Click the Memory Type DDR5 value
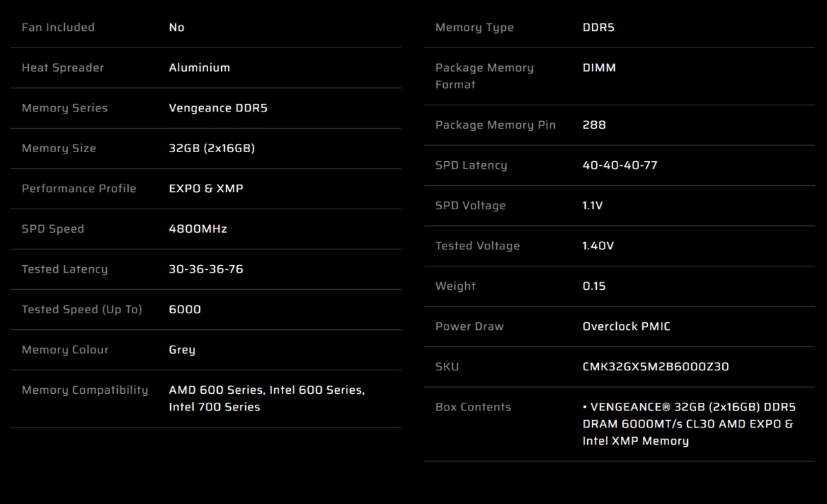This screenshot has width=827, height=504. [x=598, y=28]
